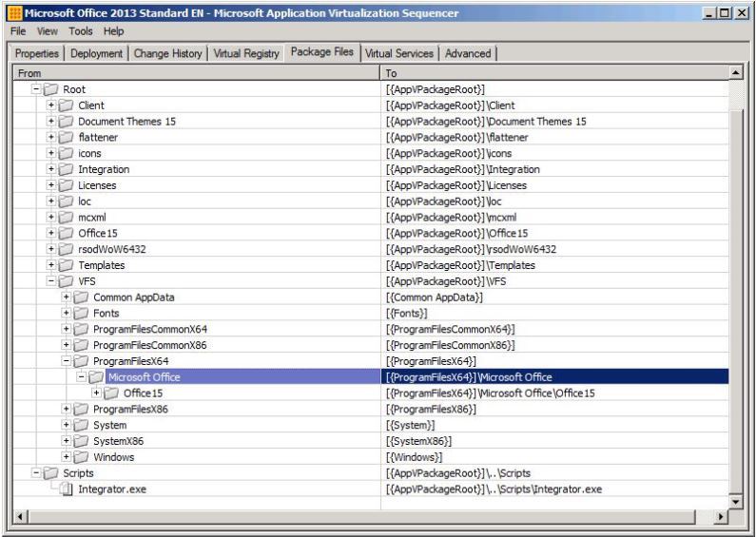Select the [{Fonts}] destination cell

[554, 313]
